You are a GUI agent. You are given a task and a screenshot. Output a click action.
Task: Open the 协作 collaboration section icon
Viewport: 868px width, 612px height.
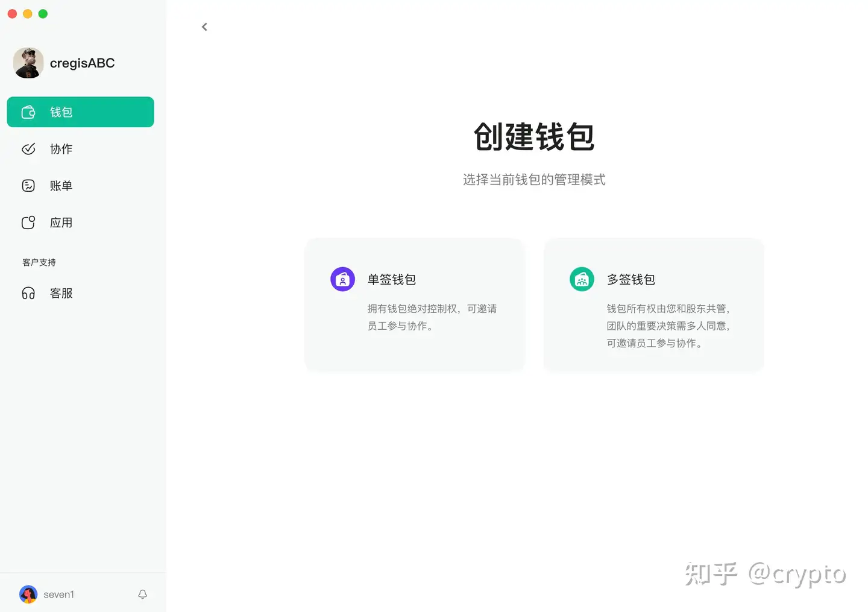click(28, 149)
